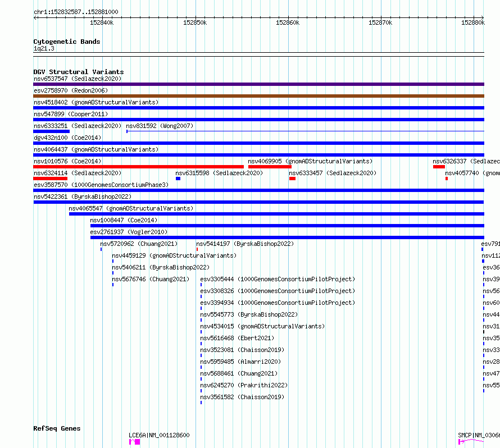Screen dimensions: 500x448
Task: Click the Cytogenetic Bands track title
Action: [x=67, y=42]
